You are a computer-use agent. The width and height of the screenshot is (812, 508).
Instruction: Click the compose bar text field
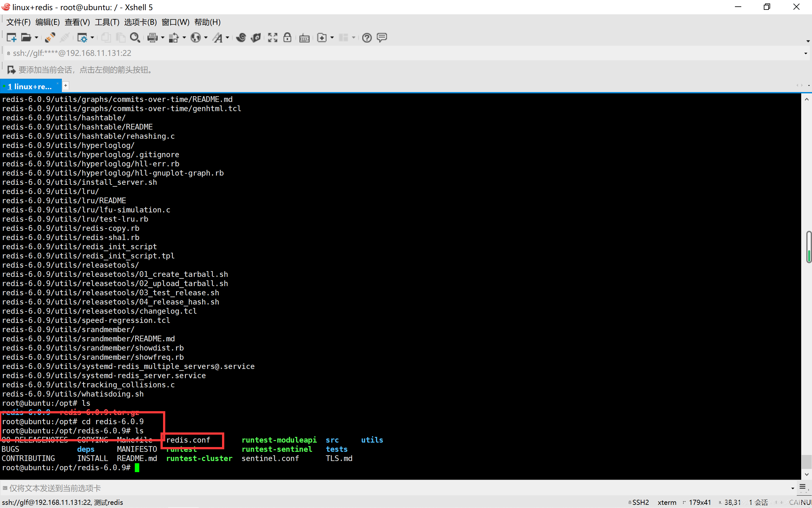[x=396, y=488]
